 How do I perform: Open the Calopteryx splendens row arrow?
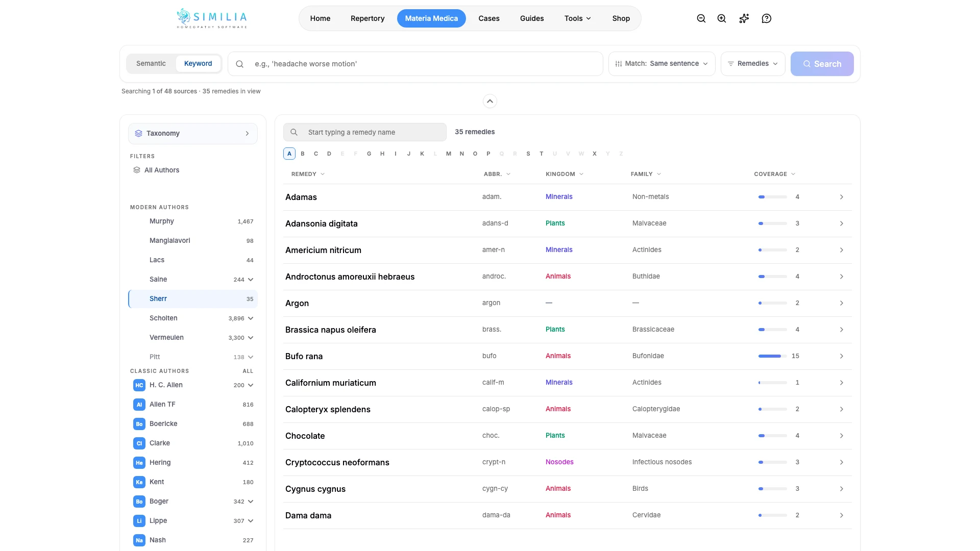tap(842, 409)
